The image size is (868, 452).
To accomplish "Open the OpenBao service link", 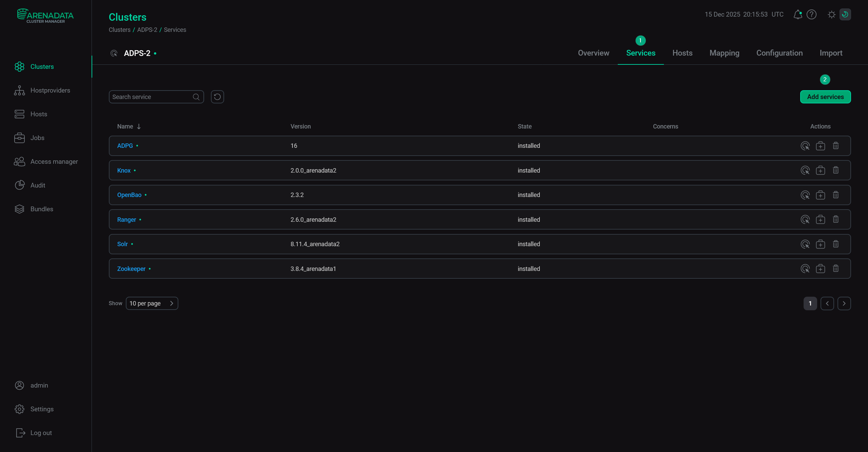I will 129,195.
